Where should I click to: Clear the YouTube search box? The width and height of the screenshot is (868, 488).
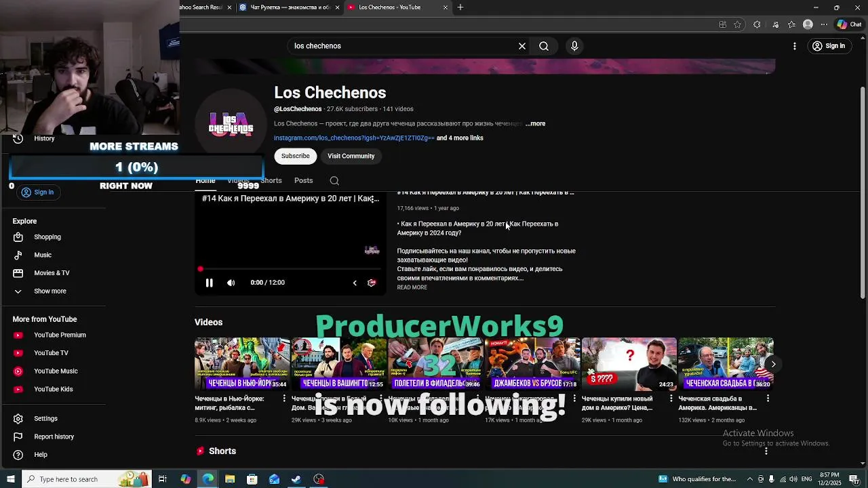click(522, 46)
